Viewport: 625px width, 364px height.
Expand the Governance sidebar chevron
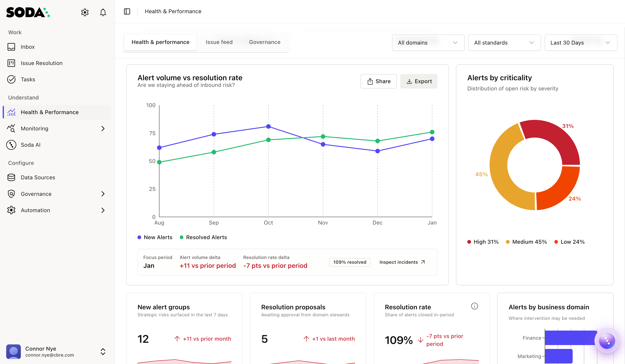(103, 194)
